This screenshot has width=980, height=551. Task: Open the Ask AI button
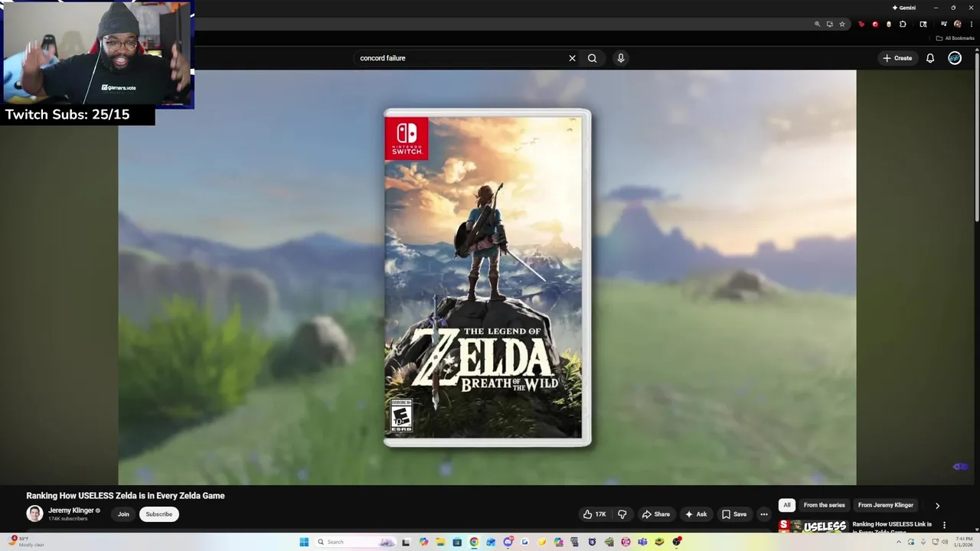696,514
